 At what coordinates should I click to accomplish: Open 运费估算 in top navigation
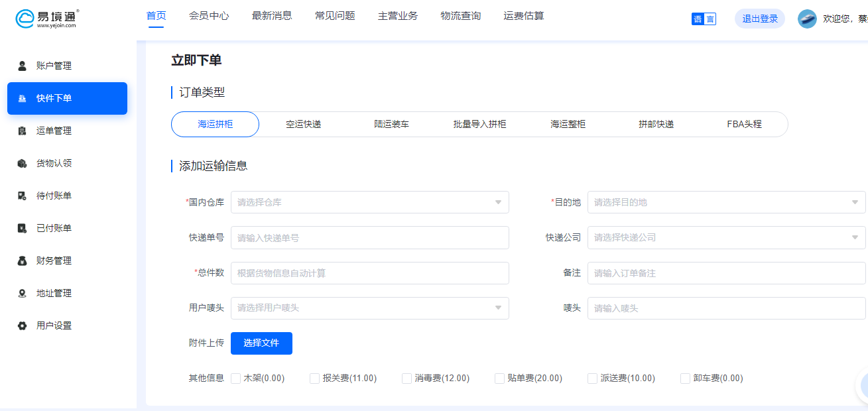click(523, 16)
